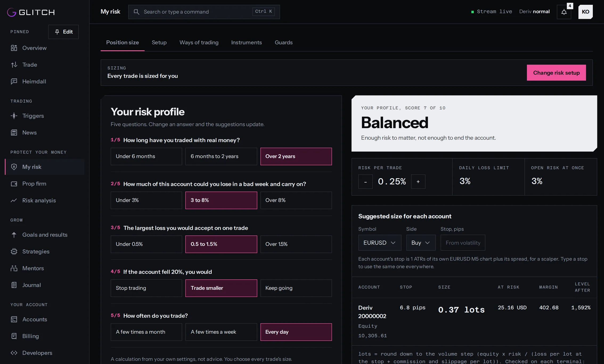Click the Edit pinned button
604x364 pixels.
click(x=63, y=32)
